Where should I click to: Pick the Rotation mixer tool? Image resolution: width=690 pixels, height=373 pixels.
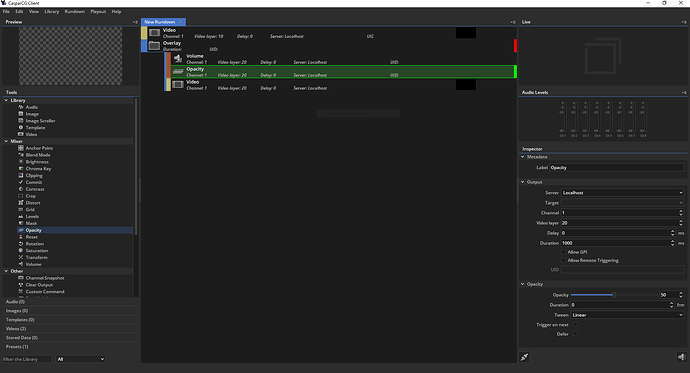(34, 244)
